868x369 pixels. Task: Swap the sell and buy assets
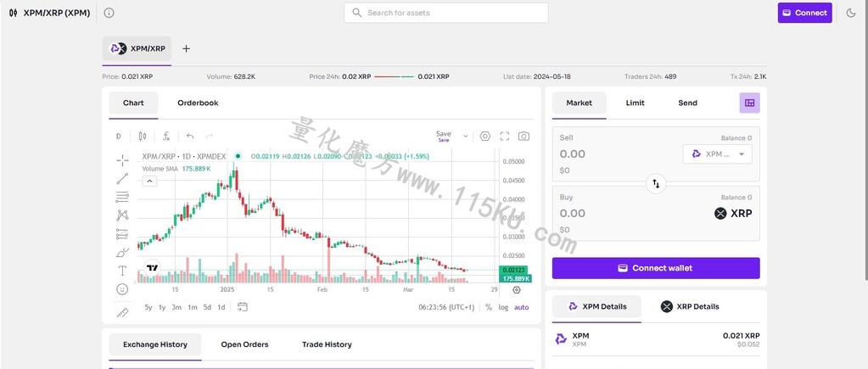coord(656,184)
